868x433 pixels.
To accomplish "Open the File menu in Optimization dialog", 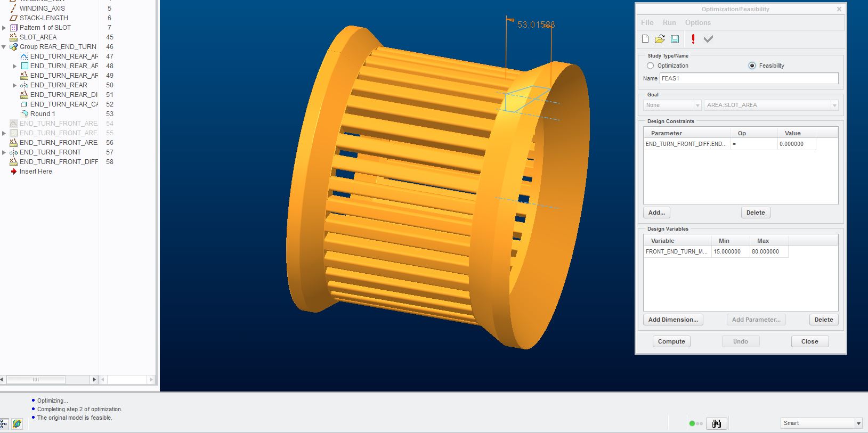I will 647,22.
